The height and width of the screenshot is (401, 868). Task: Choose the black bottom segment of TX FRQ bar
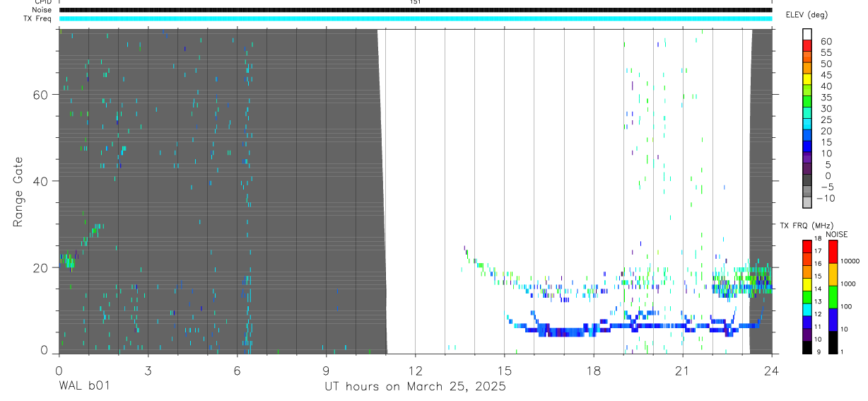pos(807,347)
